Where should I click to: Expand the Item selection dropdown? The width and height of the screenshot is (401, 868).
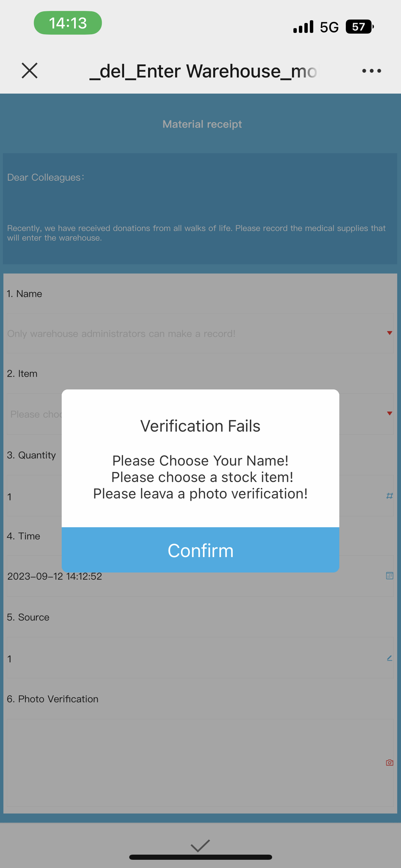coord(389,413)
